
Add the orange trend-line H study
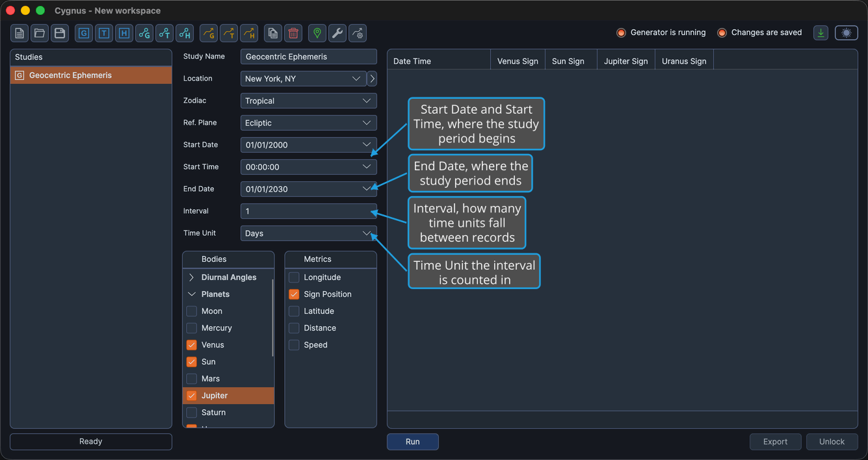249,33
